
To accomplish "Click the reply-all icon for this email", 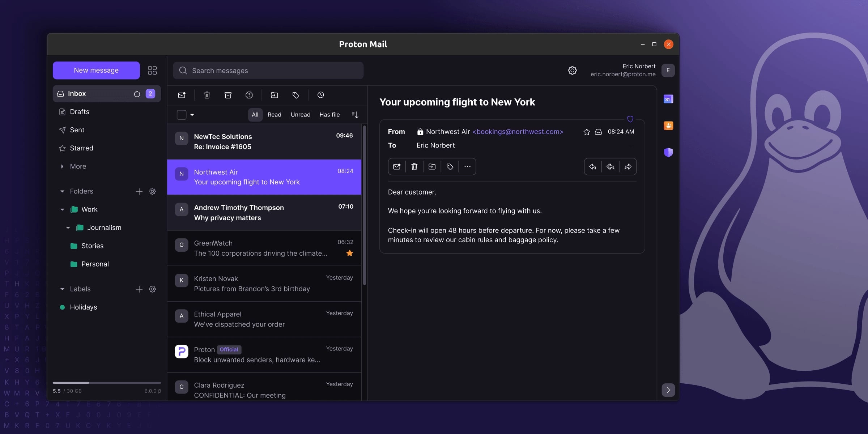I will (609, 167).
